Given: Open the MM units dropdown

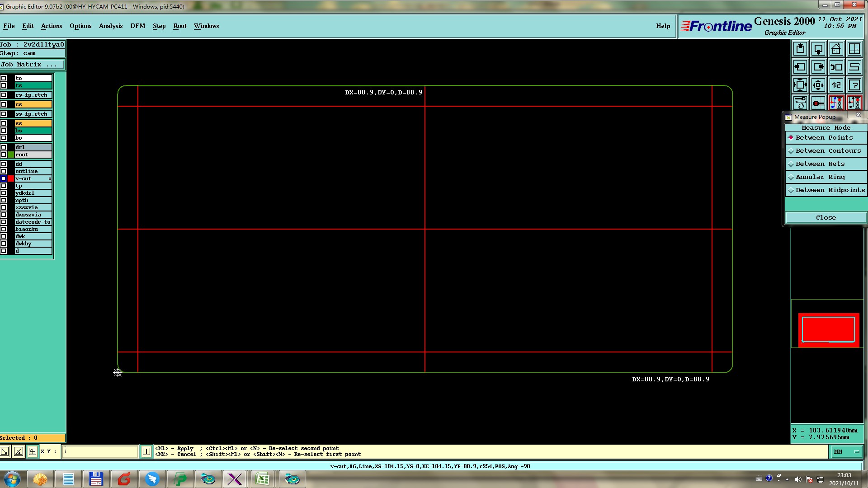Looking at the screenshot, I should pos(846,451).
